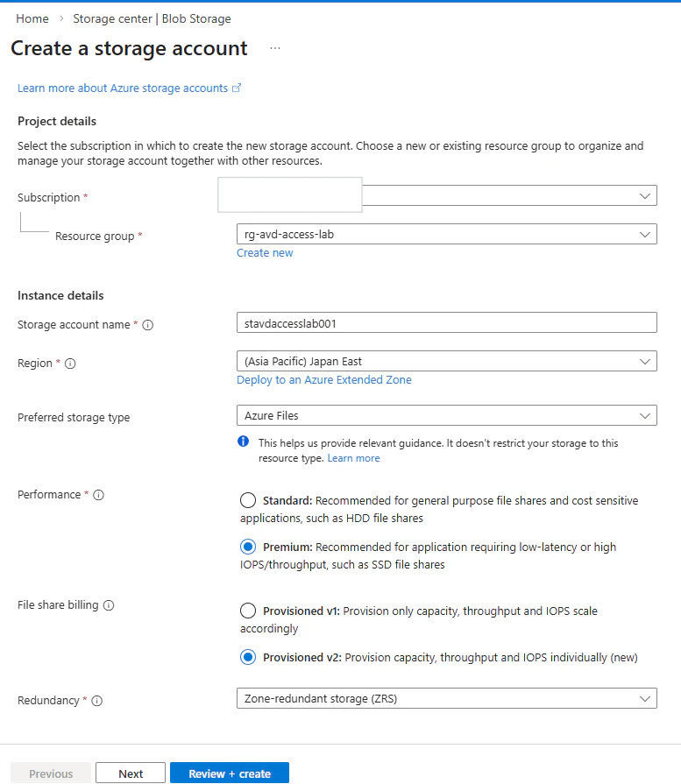Click the info icon next to Storage account name
This screenshot has height=784, width=681.
pyautogui.click(x=147, y=325)
